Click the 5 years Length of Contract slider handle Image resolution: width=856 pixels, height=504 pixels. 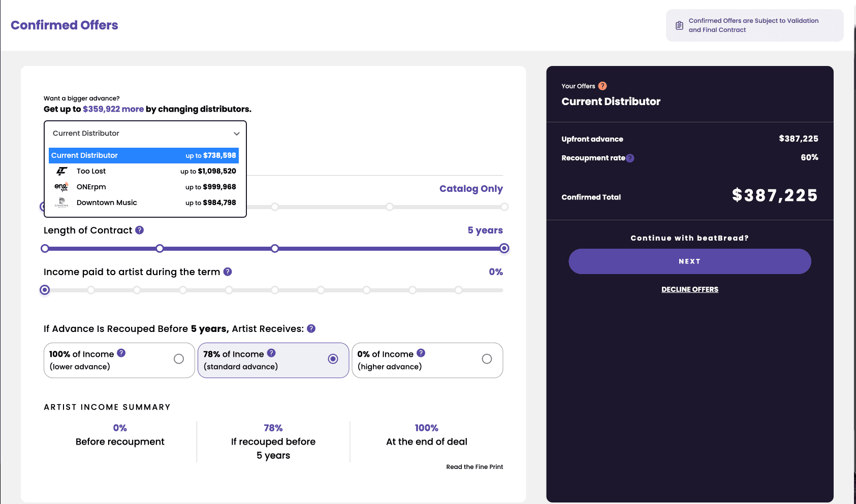tap(503, 248)
